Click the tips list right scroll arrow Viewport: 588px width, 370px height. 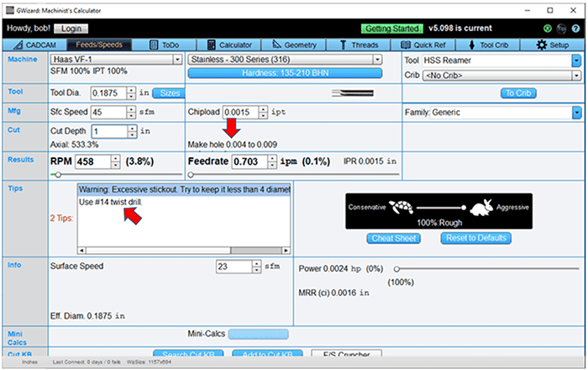(x=286, y=251)
